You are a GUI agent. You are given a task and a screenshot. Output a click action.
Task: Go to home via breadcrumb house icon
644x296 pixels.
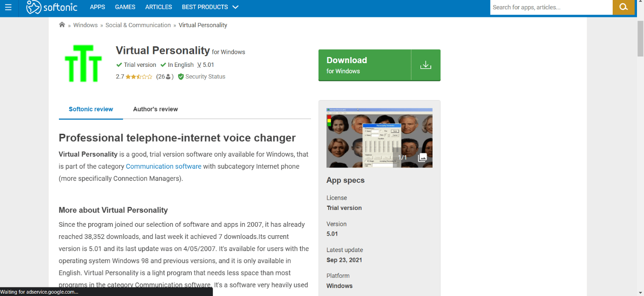(x=62, y=25)
